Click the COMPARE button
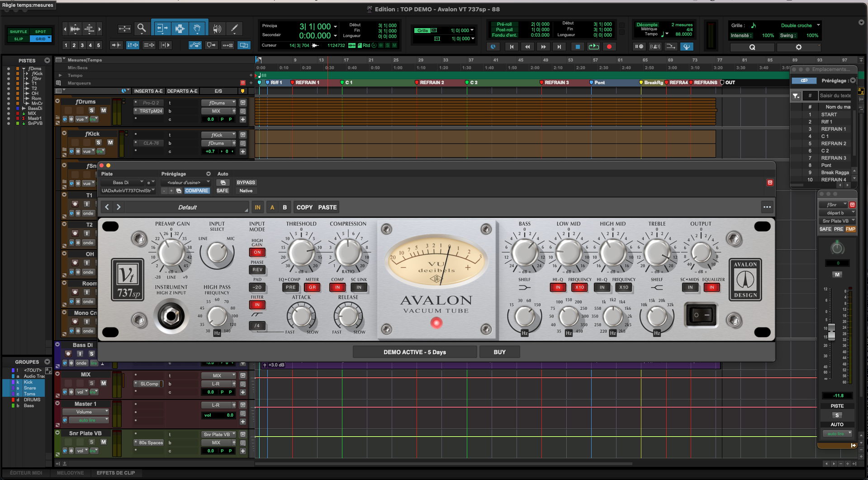Image resolution: width=868 pixels, height=480 pixels. pos(197,190)
